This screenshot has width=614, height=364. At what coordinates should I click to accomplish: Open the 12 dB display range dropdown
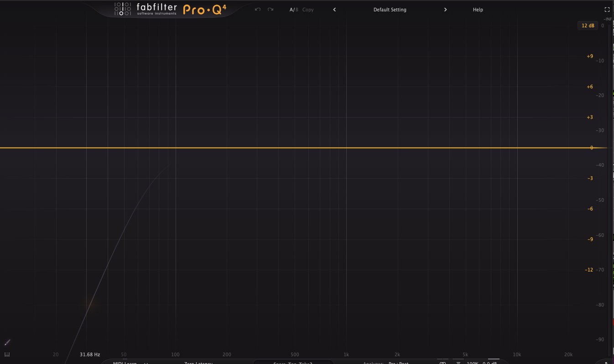(x=588, y=26)
